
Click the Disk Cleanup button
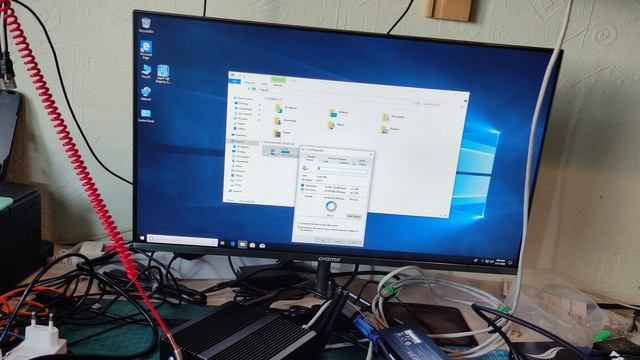pos(354,216)
